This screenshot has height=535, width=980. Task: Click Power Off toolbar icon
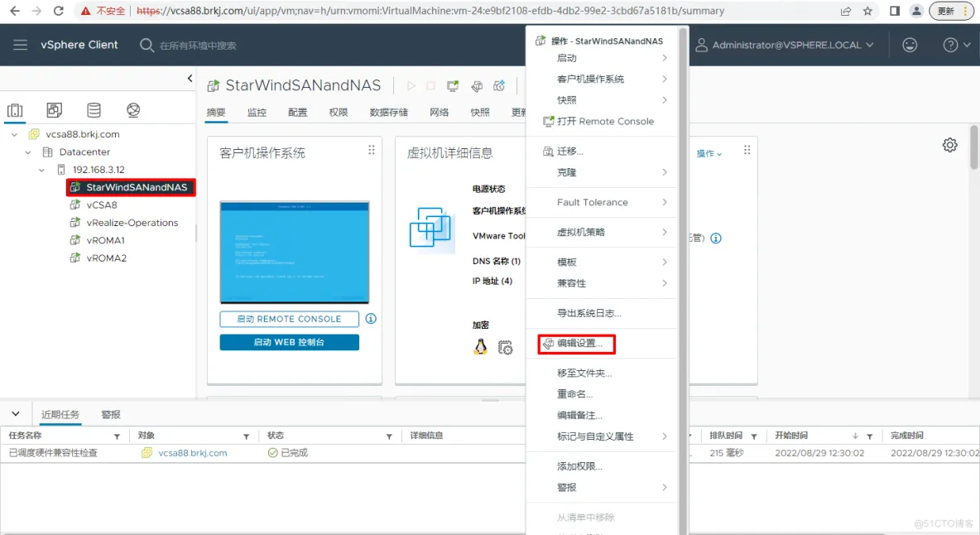click(430, 85)
